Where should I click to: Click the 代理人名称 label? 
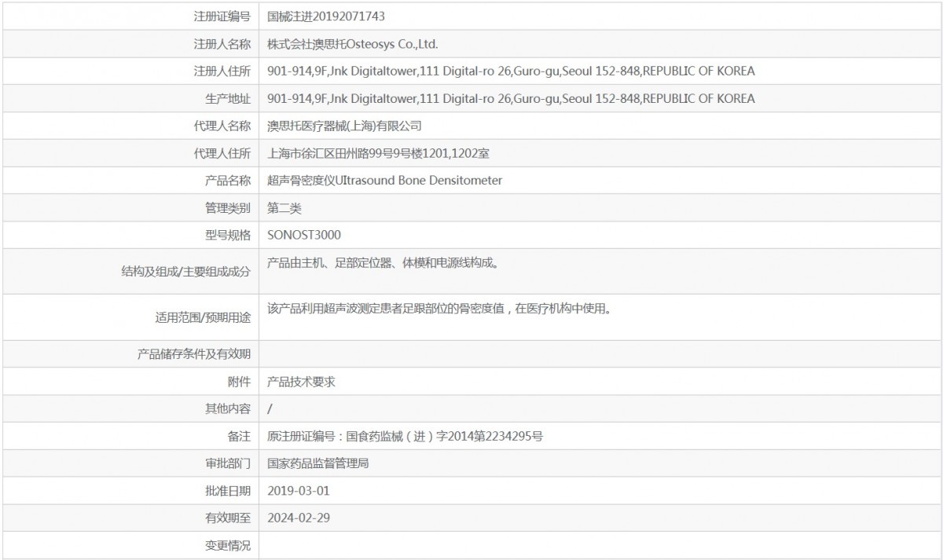[x=222, y=126]
